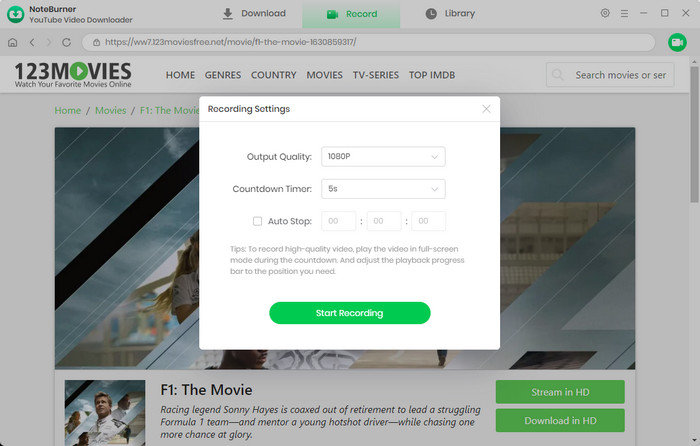The width and height of the screenshot is (700, 446).
Task: Navigate back with the left arrow
Action: 32,42
